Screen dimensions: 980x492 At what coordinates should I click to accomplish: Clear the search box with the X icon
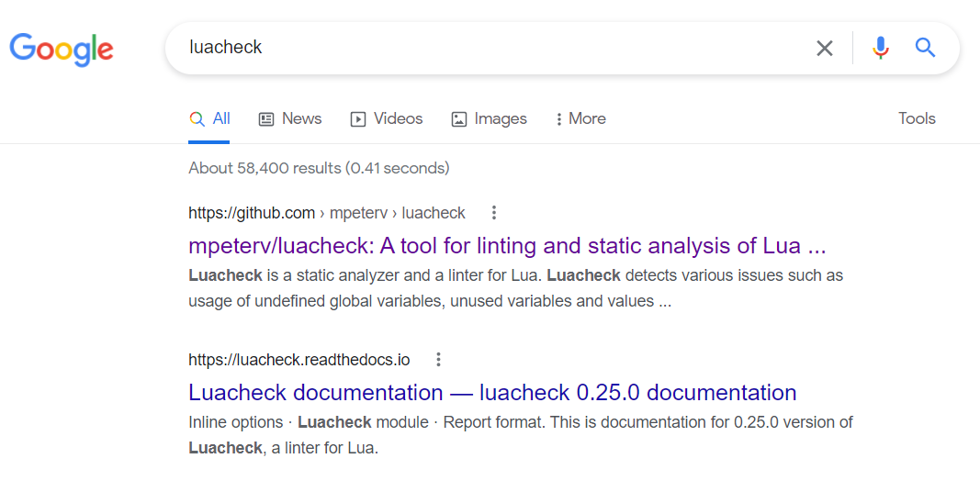pyautogui.click(x=825, y=48)
